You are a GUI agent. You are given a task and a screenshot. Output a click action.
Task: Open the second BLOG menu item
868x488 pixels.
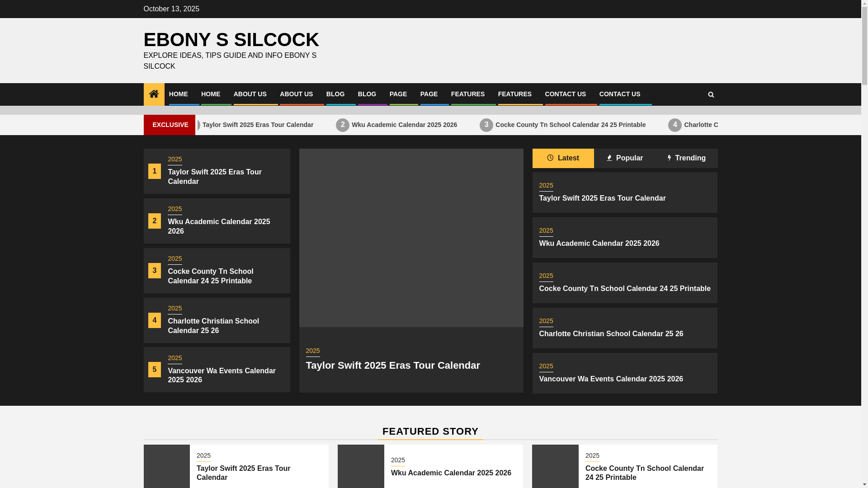pyautogui.click(x=367, y=94)
